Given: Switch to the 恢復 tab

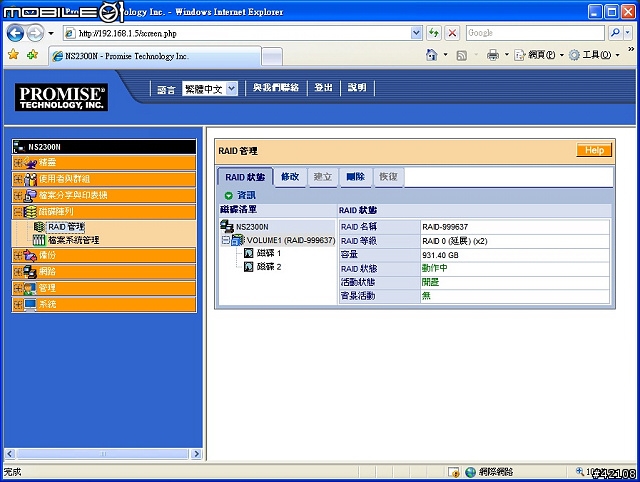Looking at the screenshot, I should pyautogui.click(x=388, y=177).
